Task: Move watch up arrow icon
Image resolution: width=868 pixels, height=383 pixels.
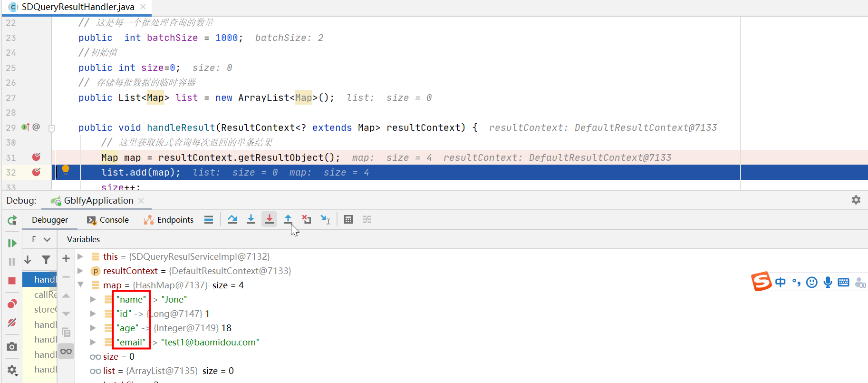Action: tap(66, 296)
